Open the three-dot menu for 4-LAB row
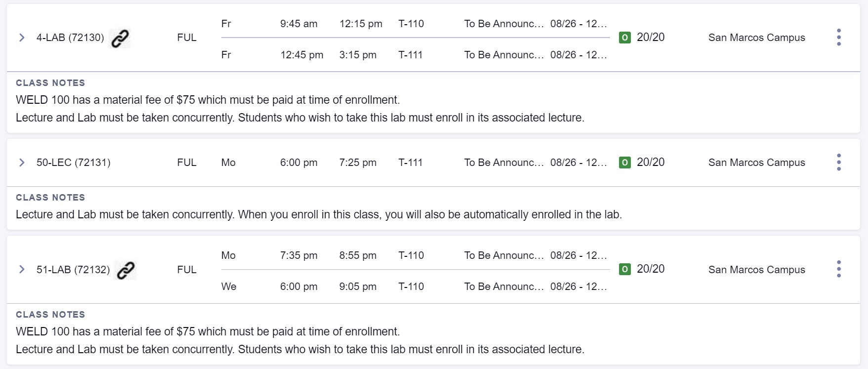868x369 pixels. 838,38
